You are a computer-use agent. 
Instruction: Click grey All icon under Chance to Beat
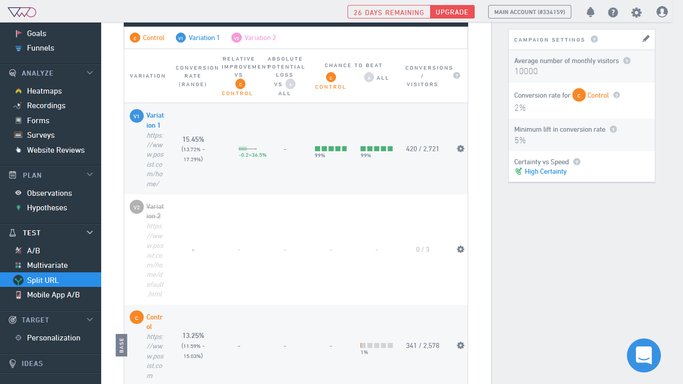(x=369, y=77)
